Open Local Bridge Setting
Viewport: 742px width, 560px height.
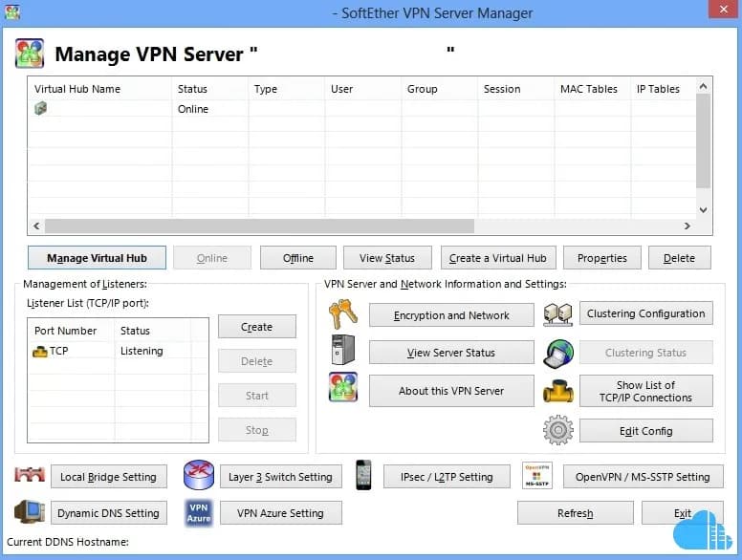coord(109,477)
